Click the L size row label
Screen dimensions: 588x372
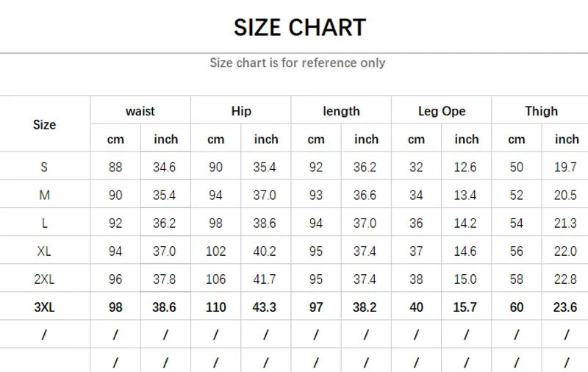coord(44,223)
